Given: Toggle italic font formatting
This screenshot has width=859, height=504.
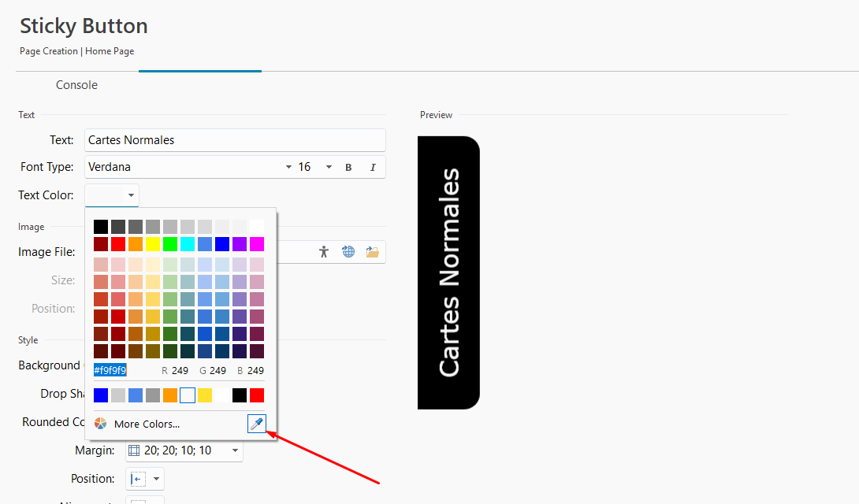Looking at the screenshot, I should [373, 168].
